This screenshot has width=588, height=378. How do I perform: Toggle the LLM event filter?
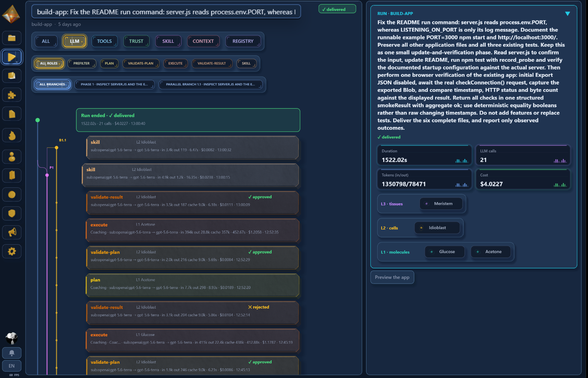pyautogui.click(x=74, y=41)
